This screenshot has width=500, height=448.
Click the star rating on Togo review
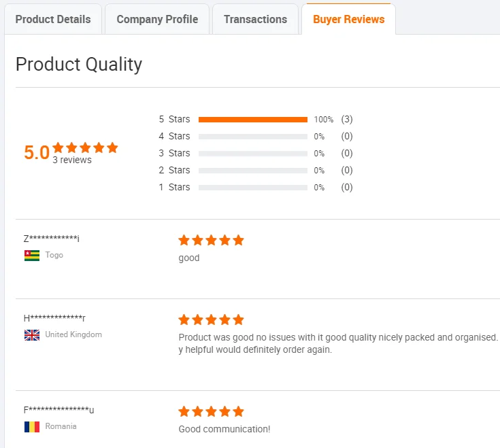click(211, 240)
